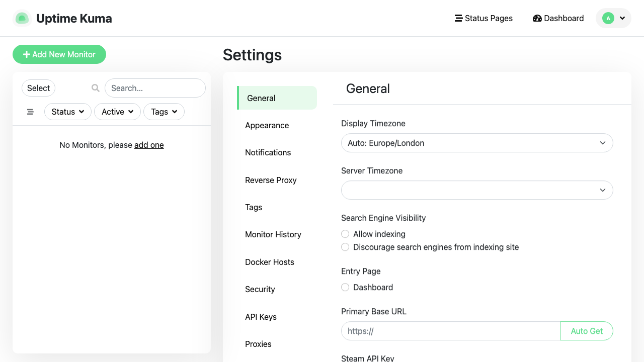Screen dimensions: 644x362
Task: Click the Auto Get button
Action: click(x=587, y=331)
